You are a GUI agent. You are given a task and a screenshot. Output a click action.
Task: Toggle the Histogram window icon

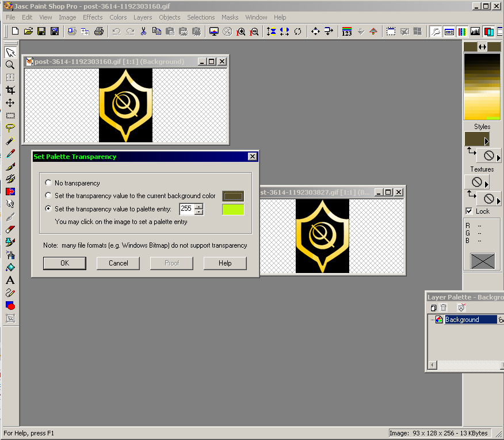coord(475,31)
